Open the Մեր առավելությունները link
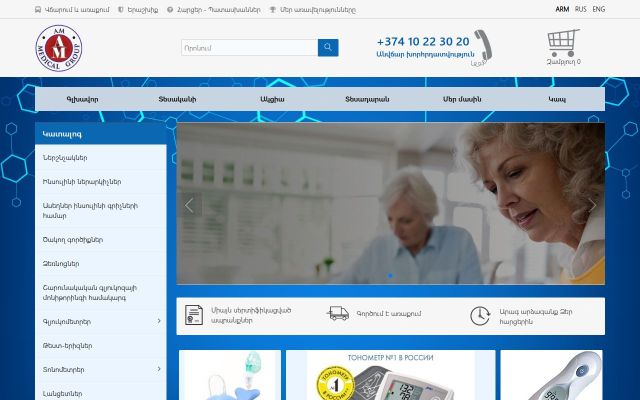This screenshot has height=400, width=640. tap(318, 10)
